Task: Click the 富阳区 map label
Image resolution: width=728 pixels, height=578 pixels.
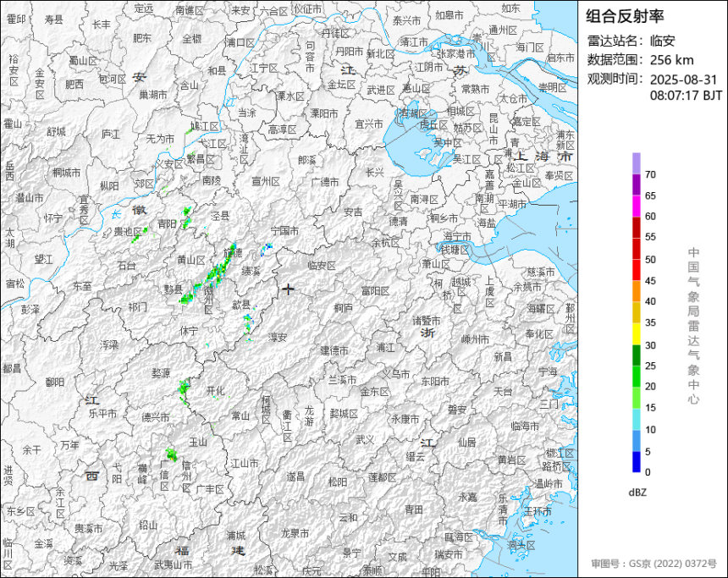Action: pyautogui.click(x=375, y=291)
